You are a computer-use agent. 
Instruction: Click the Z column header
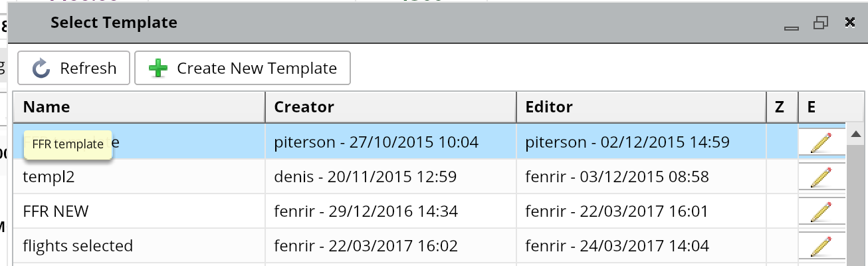point(782,107)
